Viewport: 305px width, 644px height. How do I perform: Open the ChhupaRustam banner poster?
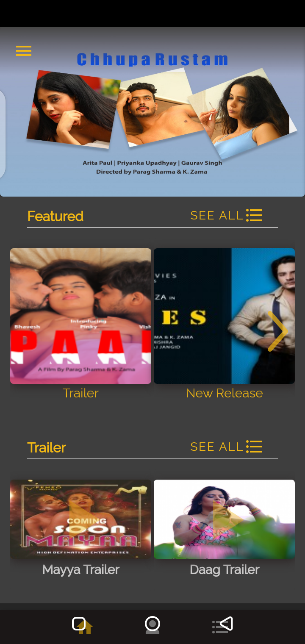(152, 112)
